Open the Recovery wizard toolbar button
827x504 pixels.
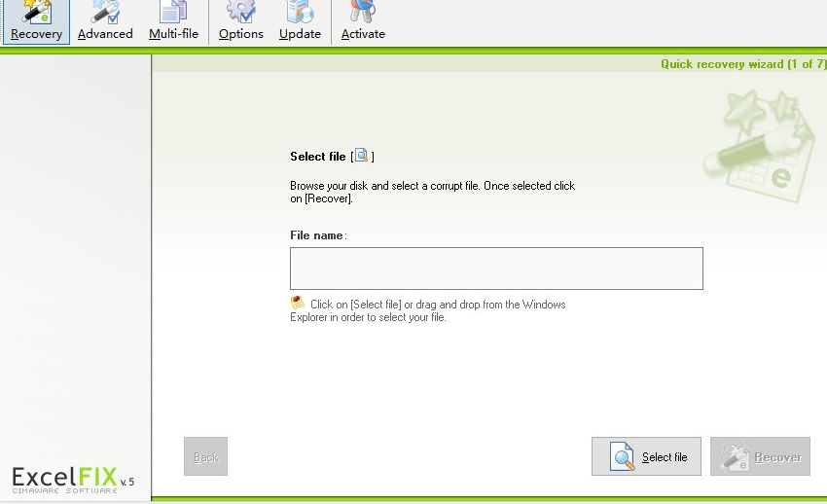tap(36, 22)
